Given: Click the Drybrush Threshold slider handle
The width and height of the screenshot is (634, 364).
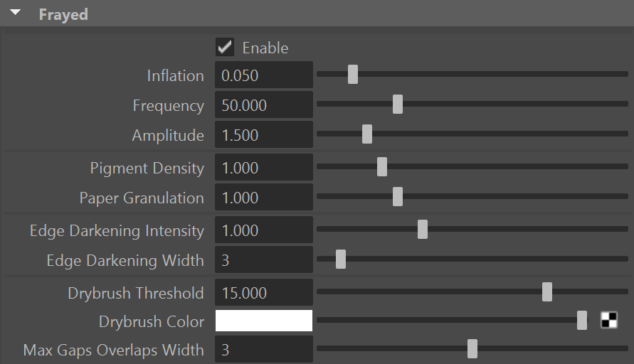Looking at the screenshot, I should pyautogui.click(x=547, y=292).
